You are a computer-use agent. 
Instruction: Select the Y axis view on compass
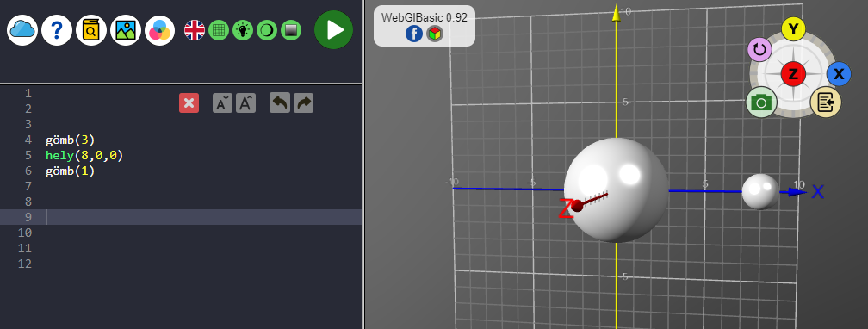[793, 29]
